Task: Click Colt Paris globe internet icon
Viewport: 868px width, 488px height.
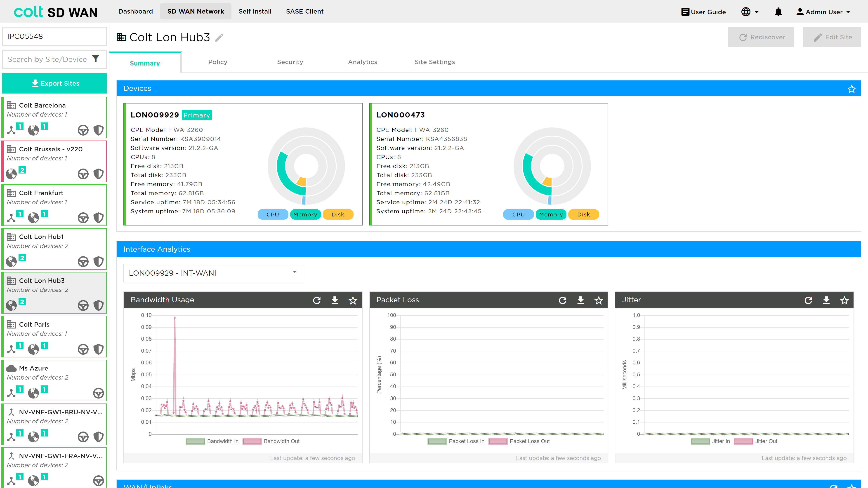Action: point(33,349)
